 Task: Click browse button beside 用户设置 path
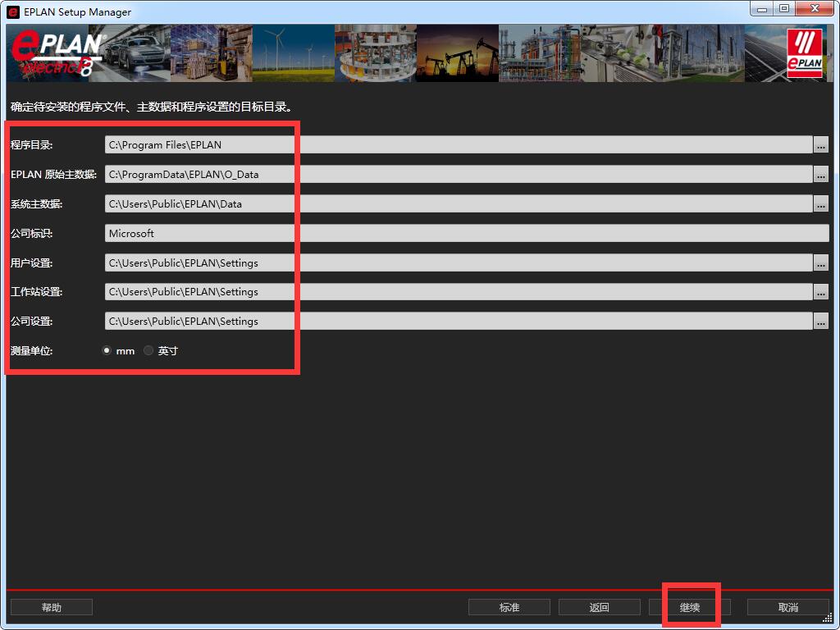pos(820,262)
